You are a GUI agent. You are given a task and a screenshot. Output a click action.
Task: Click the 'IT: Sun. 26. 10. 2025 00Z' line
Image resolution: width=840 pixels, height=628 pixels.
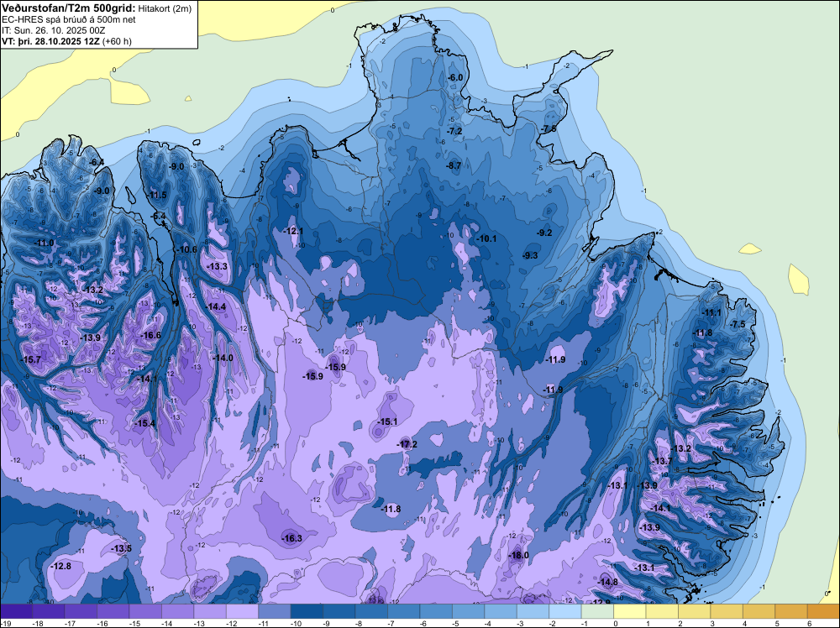pyautogui.click(x=53, y=30)
